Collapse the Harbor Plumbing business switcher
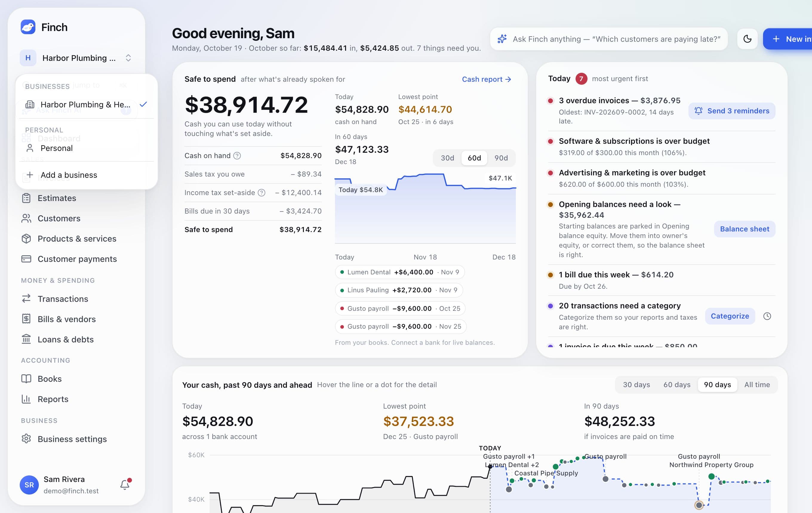Viewport: 812px width, 513px height. [76, 58]
